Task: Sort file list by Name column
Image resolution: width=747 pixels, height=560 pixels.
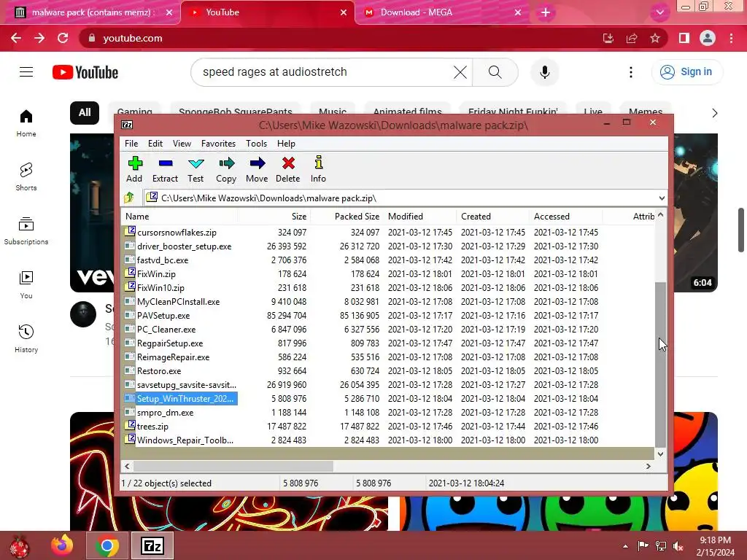Action: click(179, 216)
